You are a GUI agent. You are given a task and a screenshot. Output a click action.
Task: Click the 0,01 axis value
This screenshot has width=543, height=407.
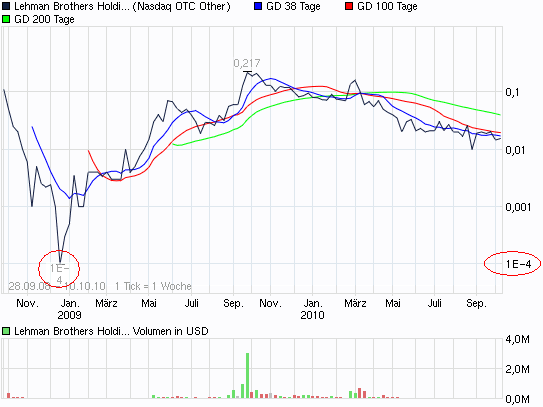(x=515, y=150)
